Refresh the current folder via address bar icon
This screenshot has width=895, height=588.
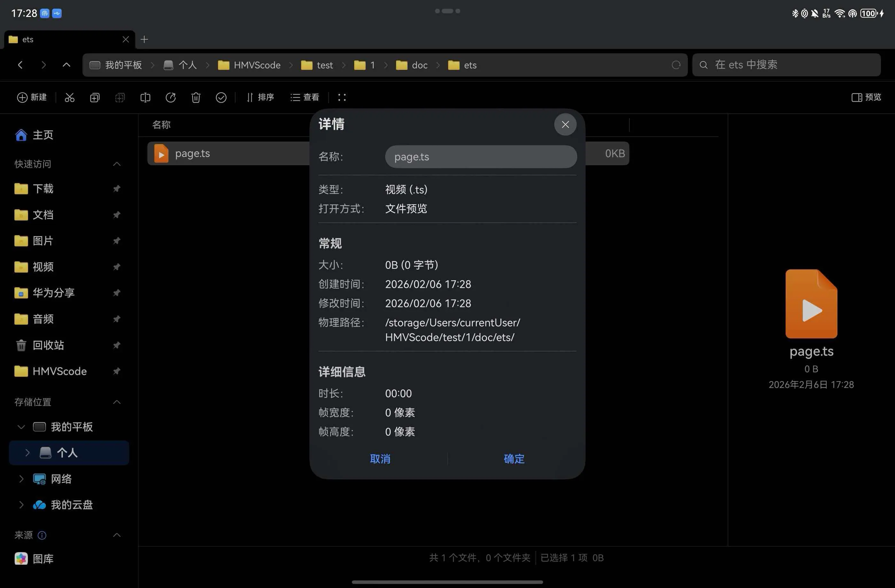(x=676, y=65)
